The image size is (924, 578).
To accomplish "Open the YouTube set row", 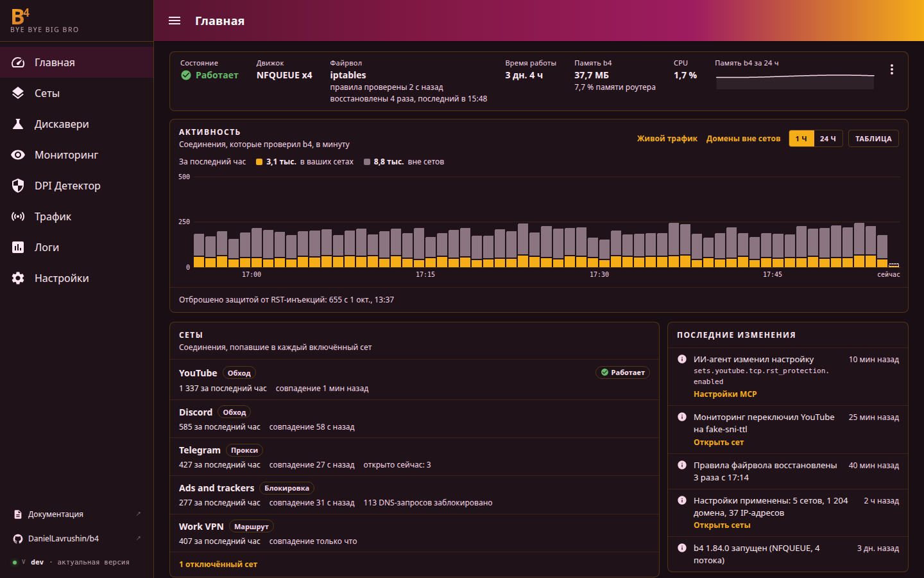I will pyautogui.click(x=415, y=380).
